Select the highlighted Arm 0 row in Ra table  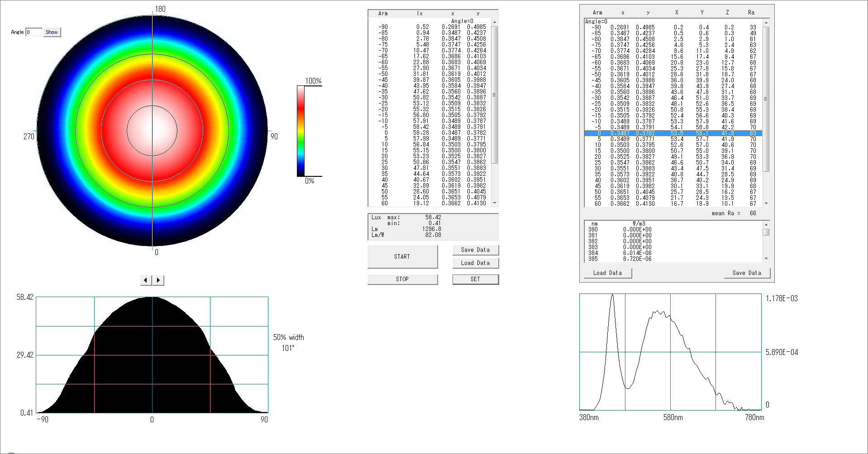pos(673,133)
